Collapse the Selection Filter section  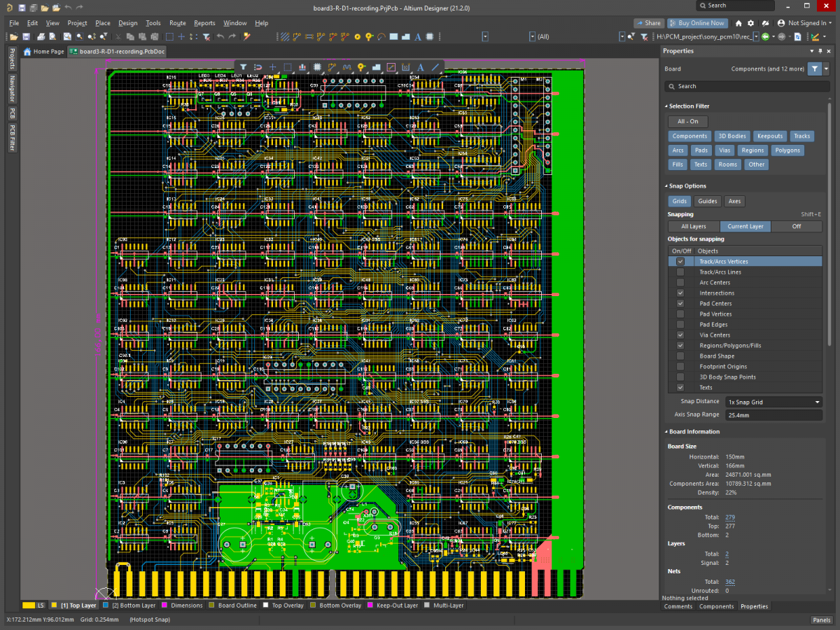(666, 106)
